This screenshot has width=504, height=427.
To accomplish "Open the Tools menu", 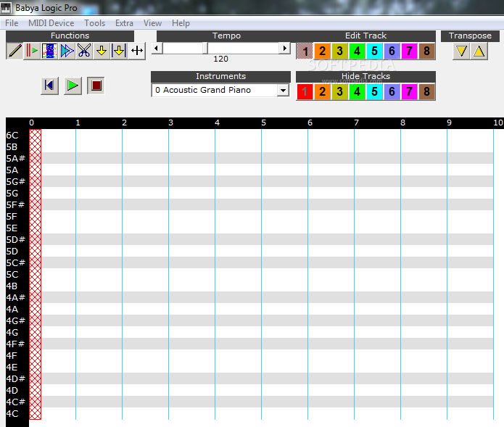I will (95, 23).
